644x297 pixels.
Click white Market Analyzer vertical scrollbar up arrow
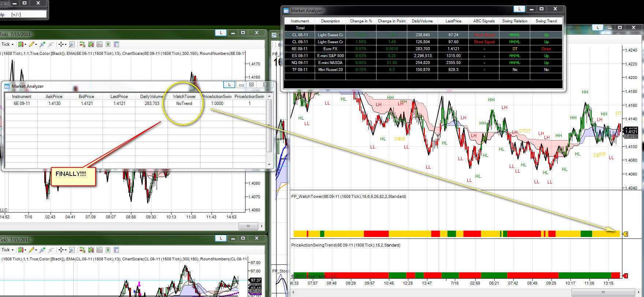pyautogui.click(x=270, y=96)
